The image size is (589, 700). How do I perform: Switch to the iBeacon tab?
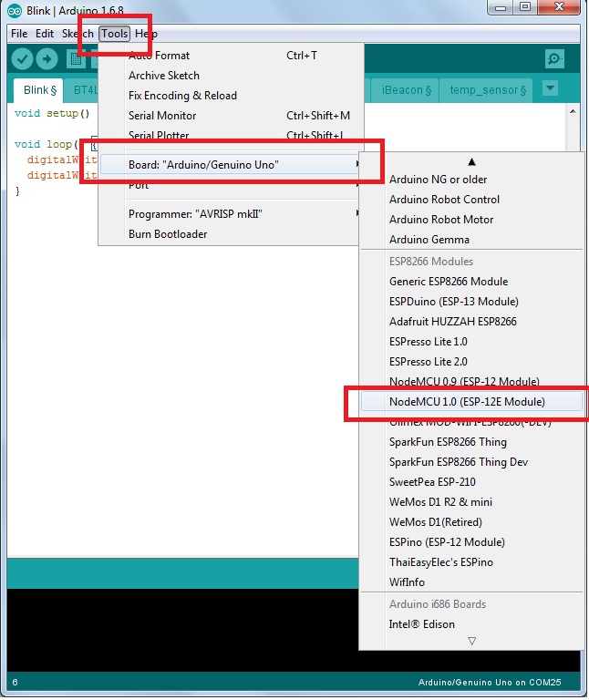406,90
